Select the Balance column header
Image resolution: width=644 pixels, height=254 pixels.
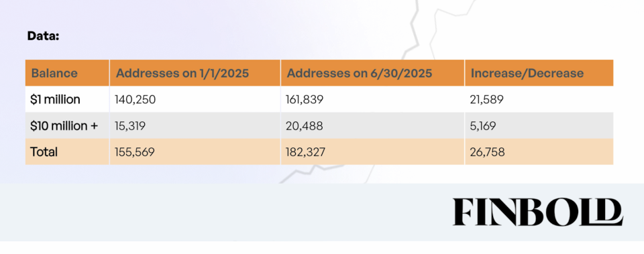[54, 73]
